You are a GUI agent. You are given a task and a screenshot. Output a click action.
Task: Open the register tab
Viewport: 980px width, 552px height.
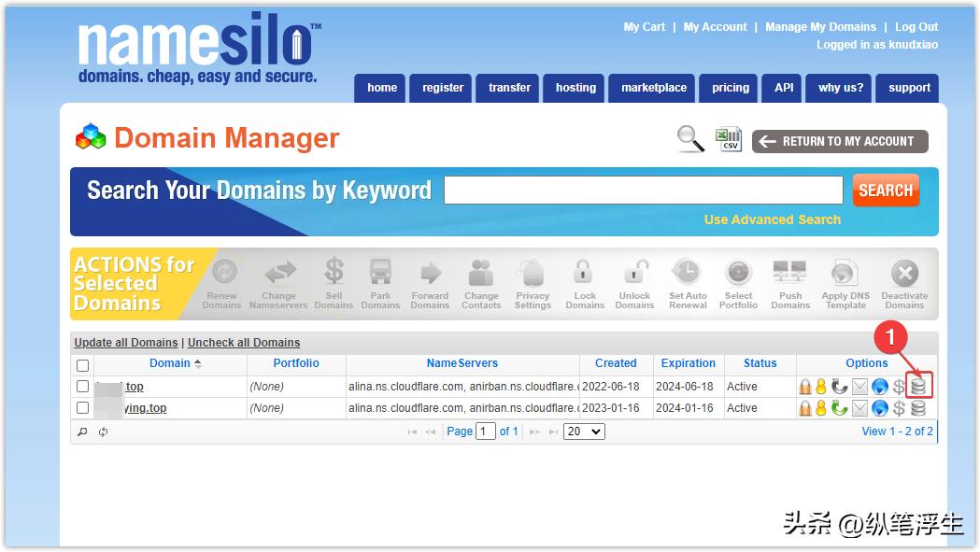441,88
